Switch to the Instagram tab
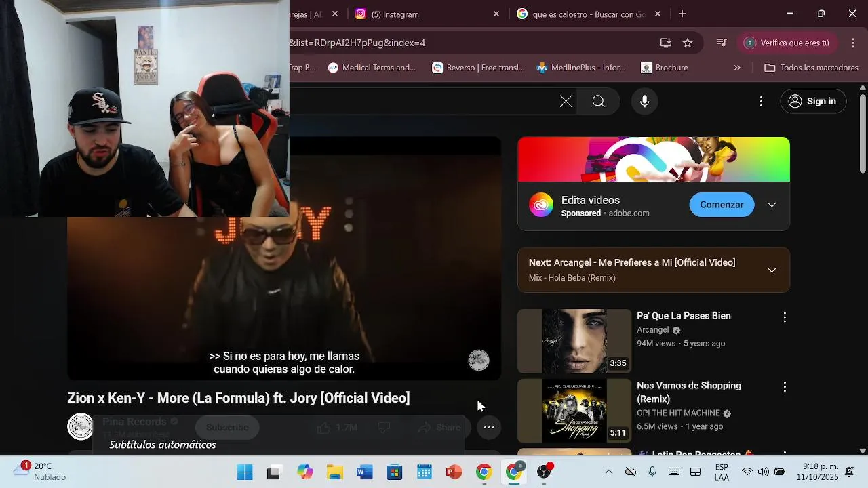This screenshot has width=868, height=488. tap(427, 14)
